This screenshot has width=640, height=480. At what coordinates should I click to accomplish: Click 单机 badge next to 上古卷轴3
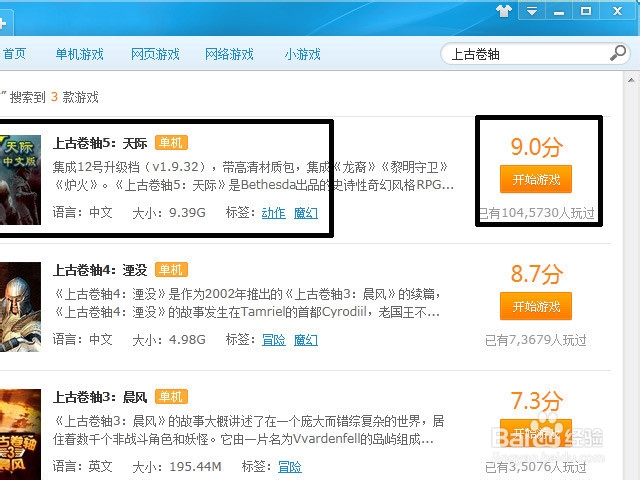pyautogui.click(x=171, y=397)
